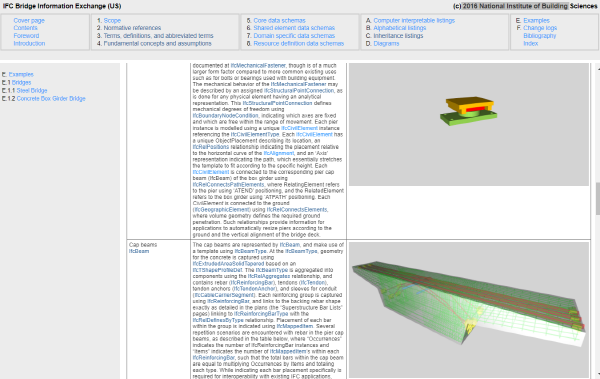Open Computer interpretable listings annex
The width and height of the screenshot is (600, 379).
point(414,21)
